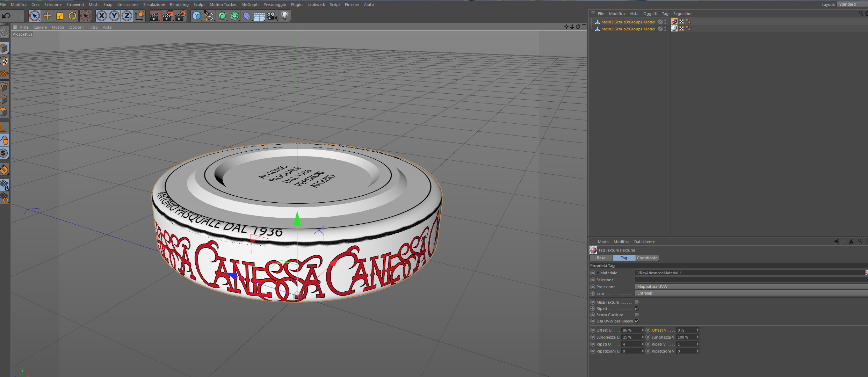
Task: Click the viewport solo S icon
Action: tap(4, 153)
